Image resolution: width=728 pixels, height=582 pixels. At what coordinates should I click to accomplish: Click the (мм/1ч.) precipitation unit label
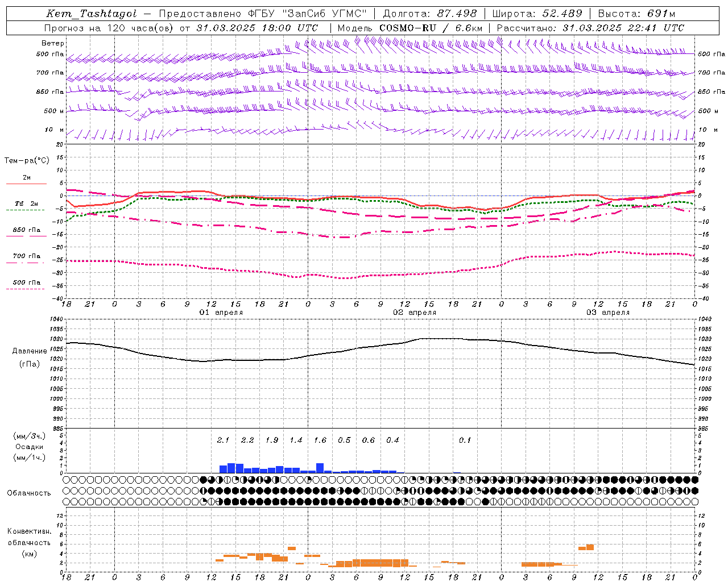pos(29,458)
